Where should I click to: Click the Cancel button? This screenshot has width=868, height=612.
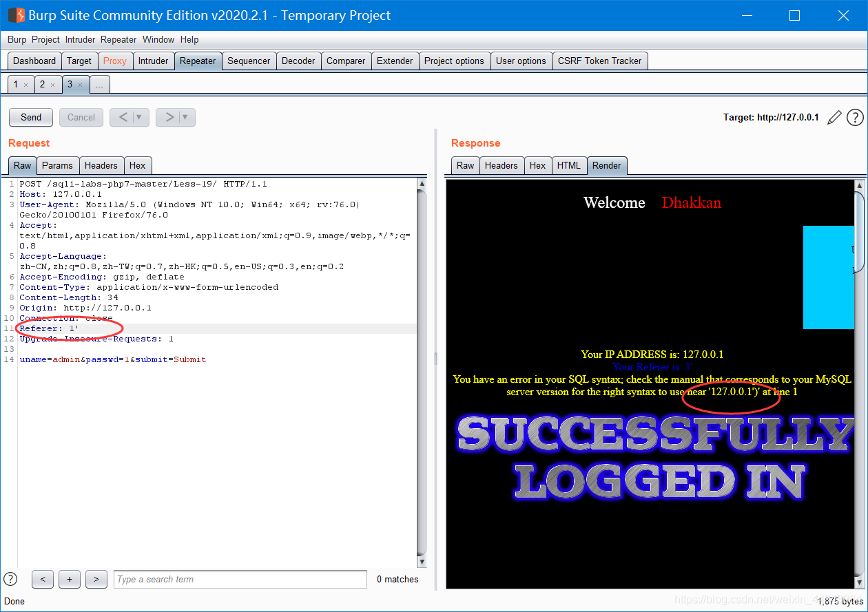(x=81, y=117)
